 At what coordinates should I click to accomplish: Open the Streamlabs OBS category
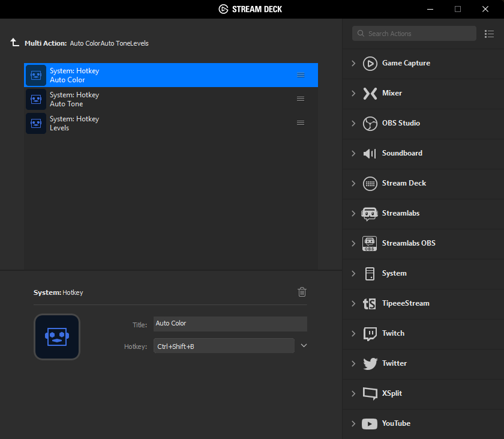pyautogui.click(x=408, y=243)
